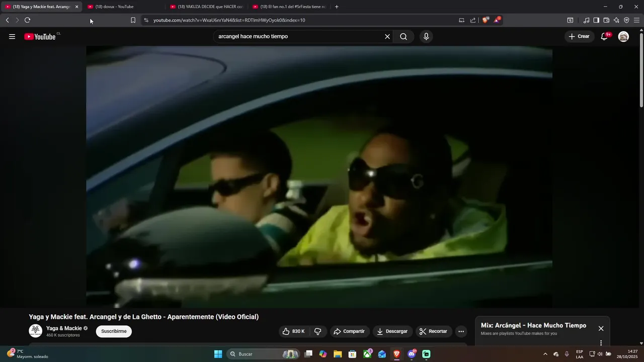Switch to the El fan no.1 tab
The image size is (644, 362).
[289, 7]
